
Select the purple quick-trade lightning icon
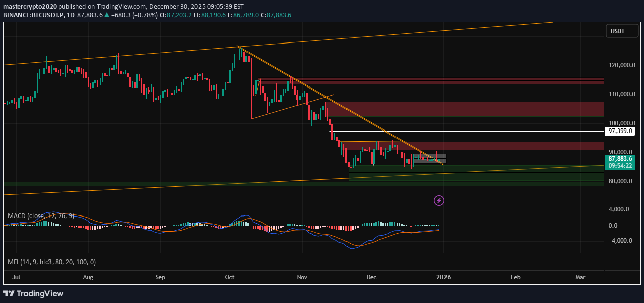pyautogui.click(x=439, y=200)
